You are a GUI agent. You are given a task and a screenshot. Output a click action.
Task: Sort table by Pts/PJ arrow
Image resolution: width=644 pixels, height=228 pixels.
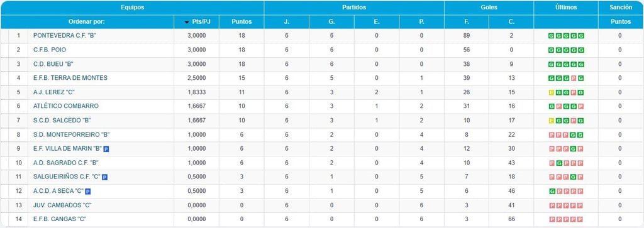click(x=187, y=22)
